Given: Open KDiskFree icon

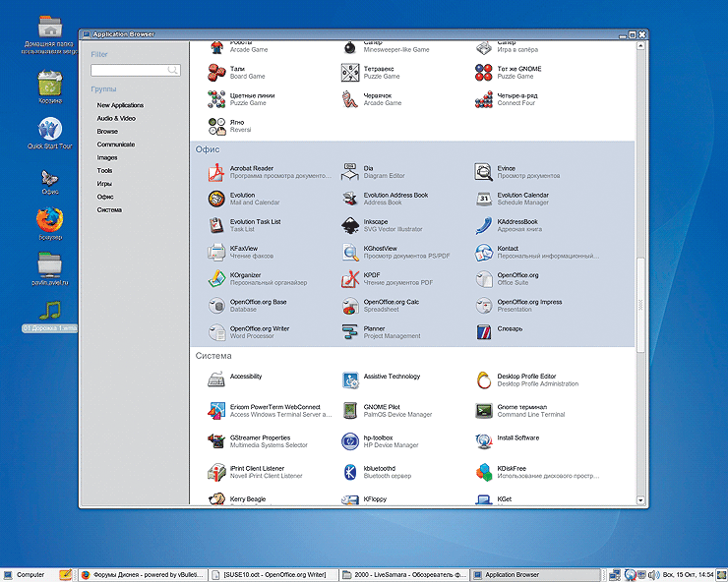Looking at the screenshot, I should tap(483, 472).
